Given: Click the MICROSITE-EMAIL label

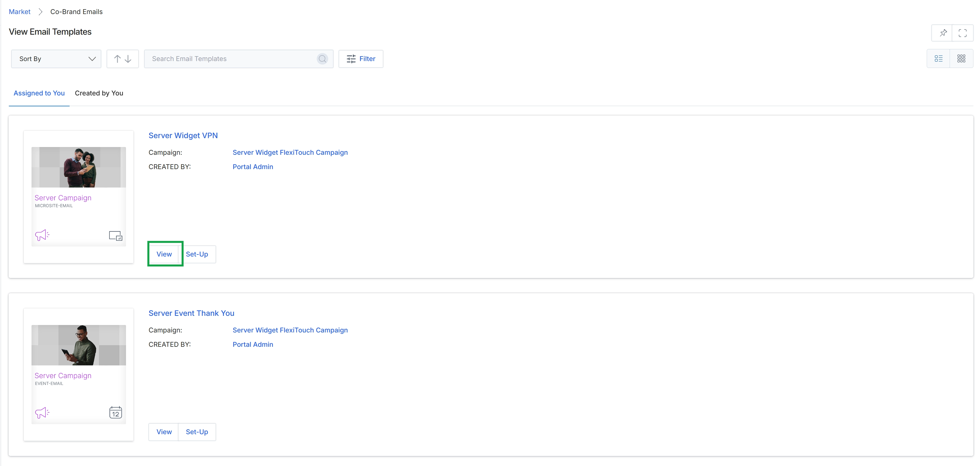Looking at the screenshot, I should coord(54,205).
